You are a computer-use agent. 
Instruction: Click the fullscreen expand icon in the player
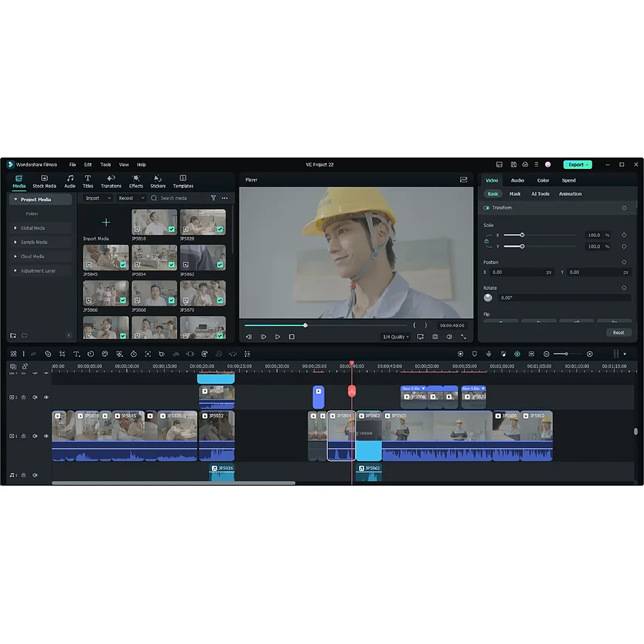[x=464, y=337]
